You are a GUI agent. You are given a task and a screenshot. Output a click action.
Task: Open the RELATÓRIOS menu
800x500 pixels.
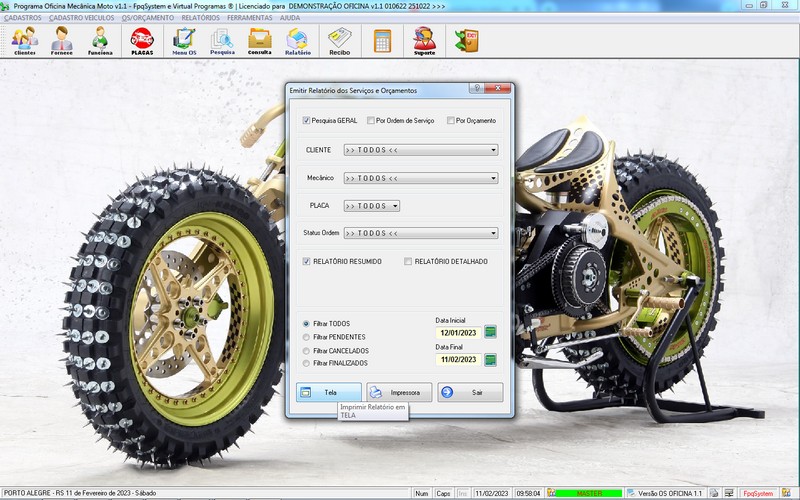tap(201, 18)
